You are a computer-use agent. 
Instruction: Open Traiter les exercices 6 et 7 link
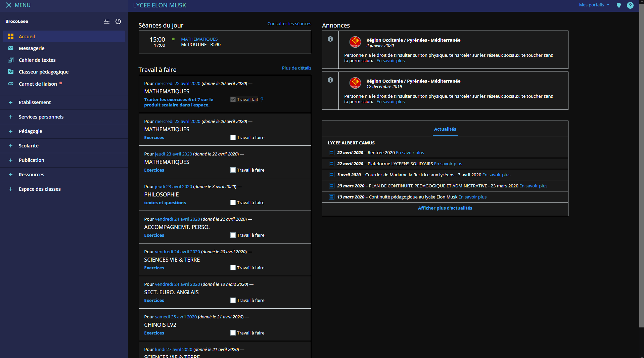click(x=179, y=102)
